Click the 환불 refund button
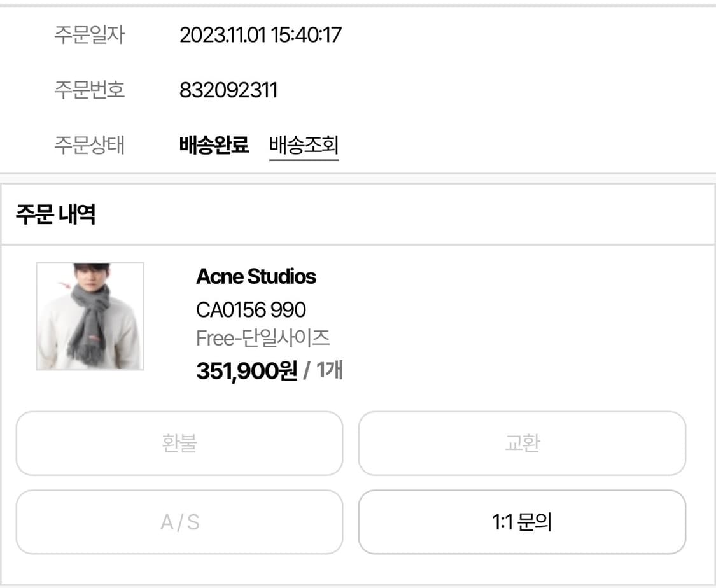The image size is (716, 588). 179,444
